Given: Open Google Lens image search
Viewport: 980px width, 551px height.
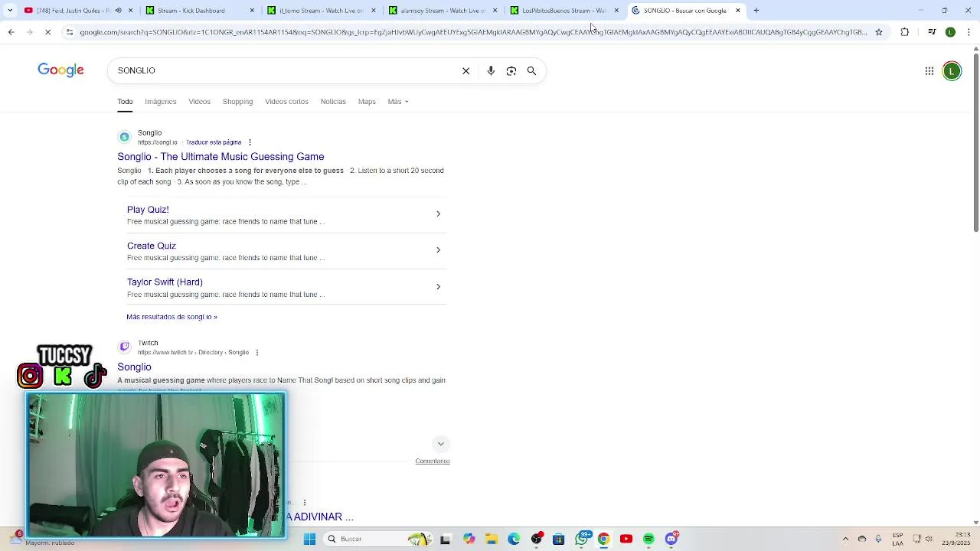Looking at the screenshot, I should [x=511, y=70].
